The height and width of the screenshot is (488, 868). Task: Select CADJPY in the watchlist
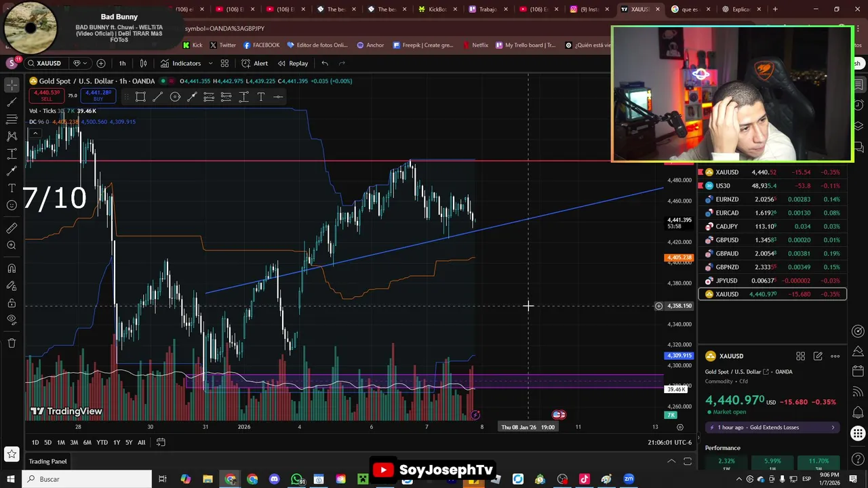(x=772, y=226)
